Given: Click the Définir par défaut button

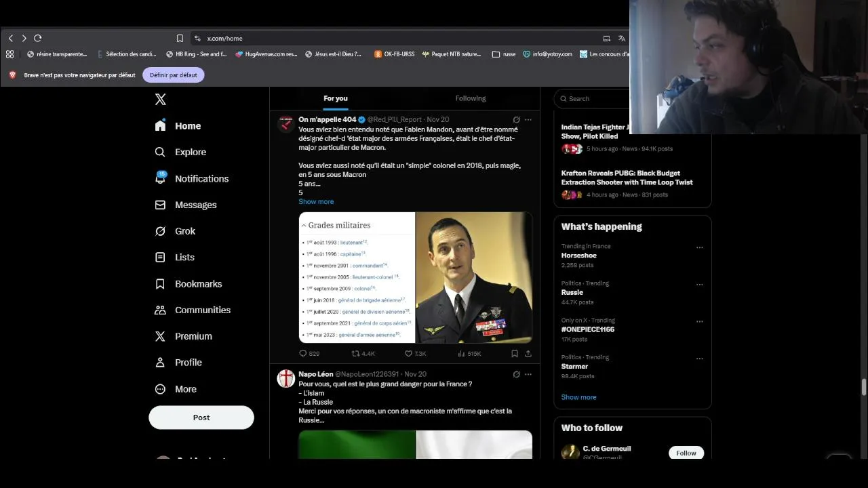Looking at the screenshot, I should pyautogui.click(x=174, y=75).
